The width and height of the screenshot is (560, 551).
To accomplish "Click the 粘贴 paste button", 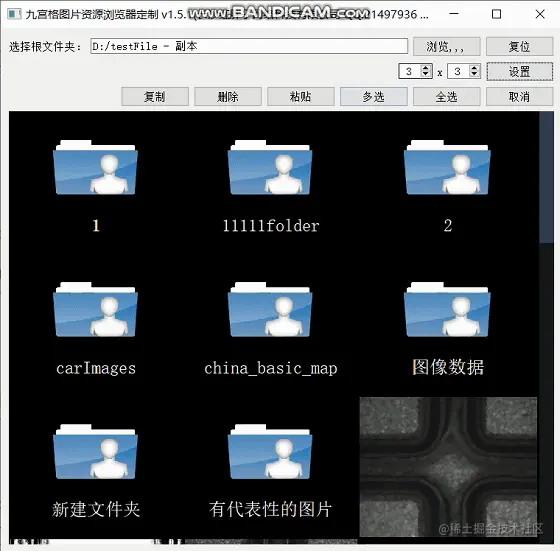I will [301, 96].
